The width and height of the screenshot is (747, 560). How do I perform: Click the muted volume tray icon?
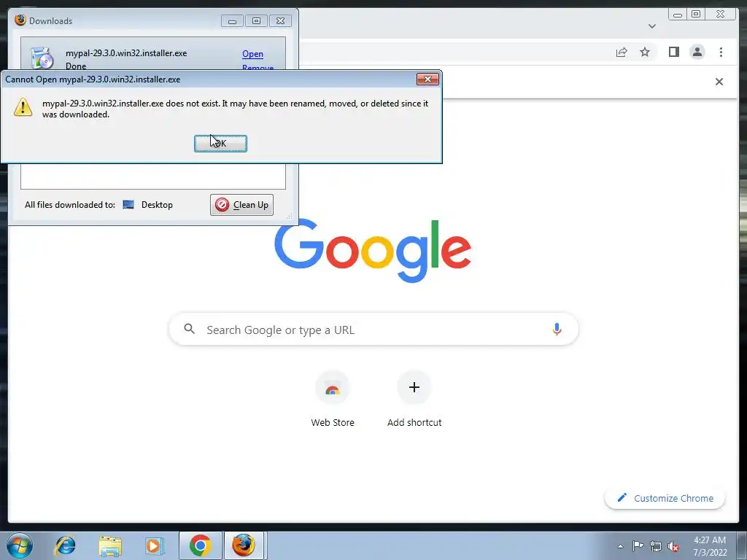(x=673, y=546)
